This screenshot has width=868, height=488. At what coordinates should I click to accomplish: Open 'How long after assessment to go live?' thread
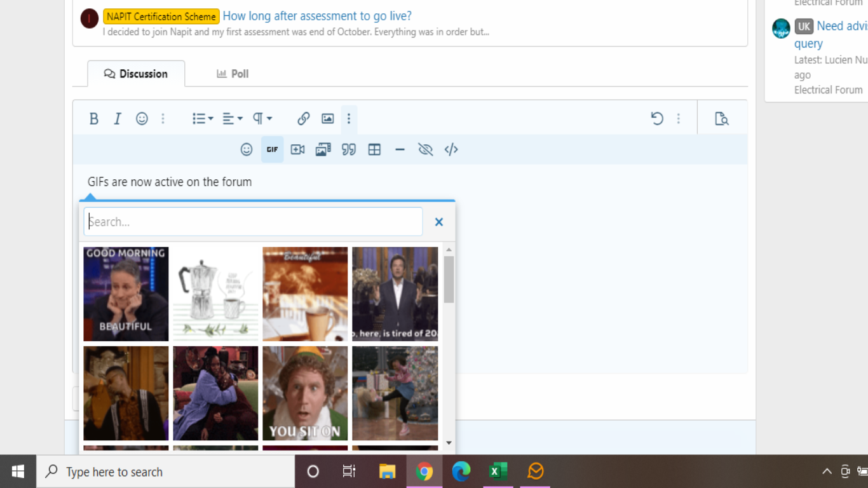pyautogui.click(x=317, y=16)
